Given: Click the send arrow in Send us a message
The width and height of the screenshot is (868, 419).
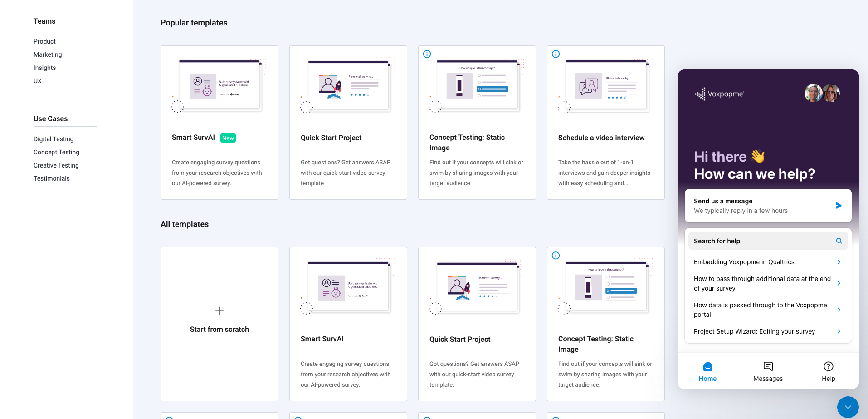Looking at the screenshot, I should tap(839, 206).
